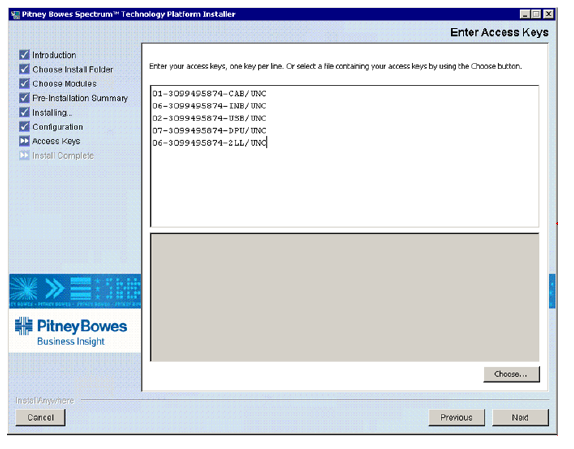Click key line 06-3099495874-INB/UNC
Viewport: 574px width, 449px height.
click(209, 106)
